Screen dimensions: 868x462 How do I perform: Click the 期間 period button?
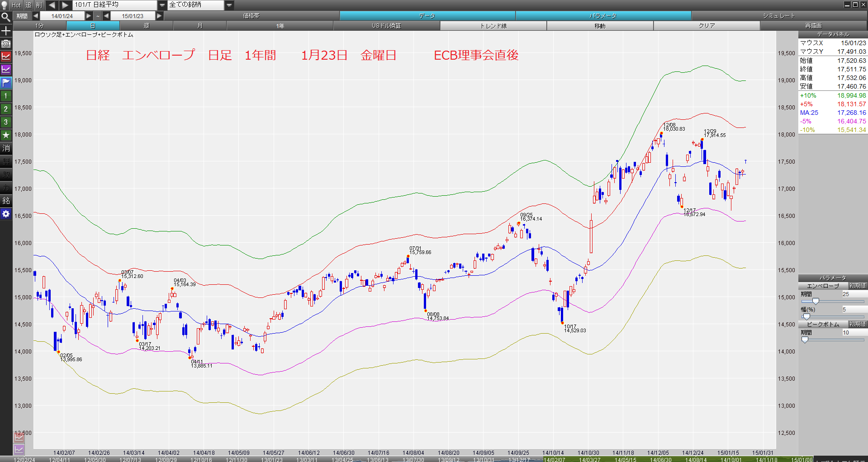[22, 16]
